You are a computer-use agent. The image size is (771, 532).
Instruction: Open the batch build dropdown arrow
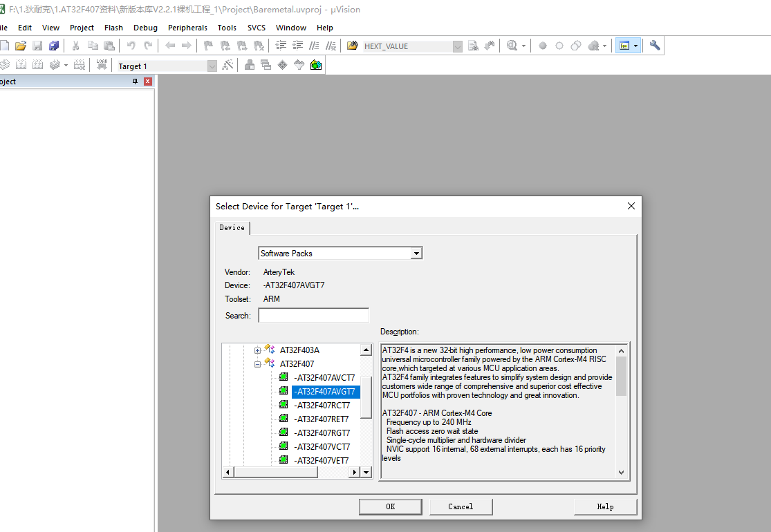tap(66, 65)
